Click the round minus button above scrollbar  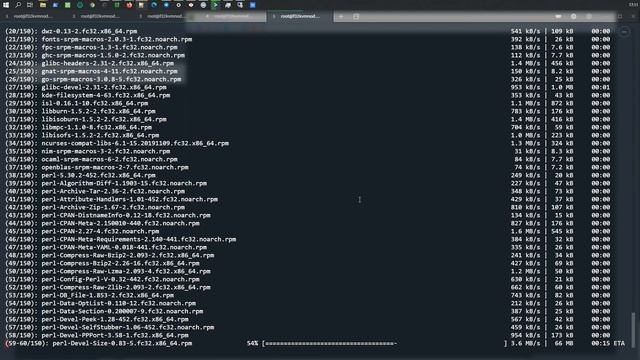(x=624, y=31)
